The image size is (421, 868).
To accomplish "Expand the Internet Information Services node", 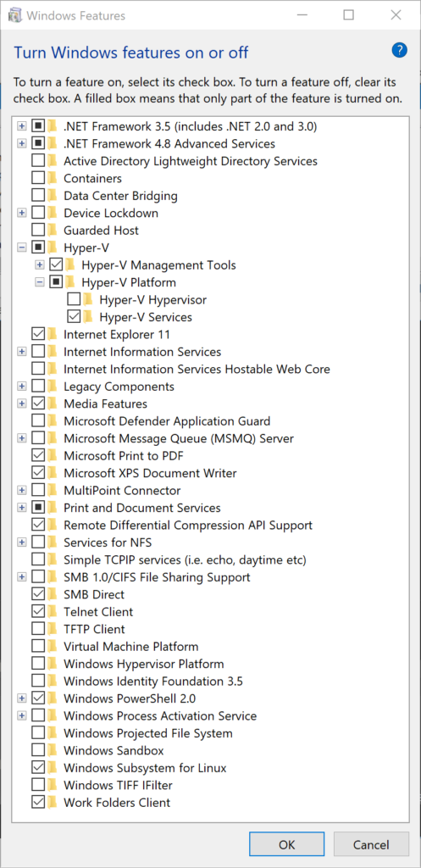I will [x=21, y=352].
